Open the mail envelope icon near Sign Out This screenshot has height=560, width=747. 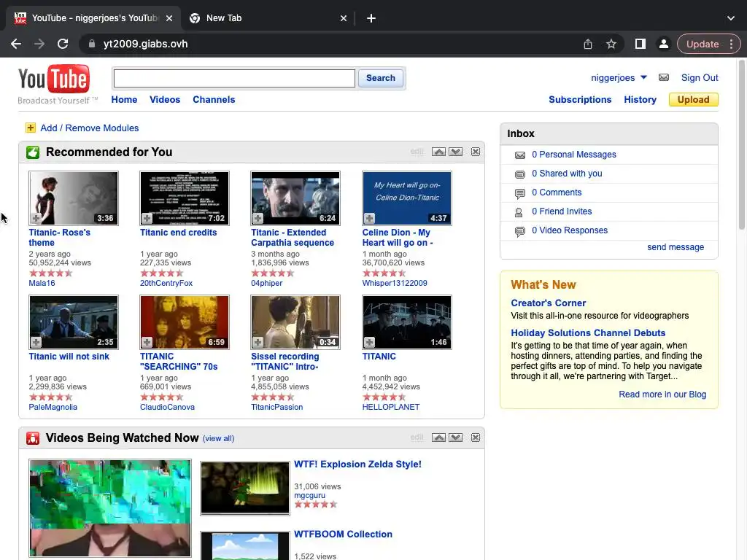point(664,77)
